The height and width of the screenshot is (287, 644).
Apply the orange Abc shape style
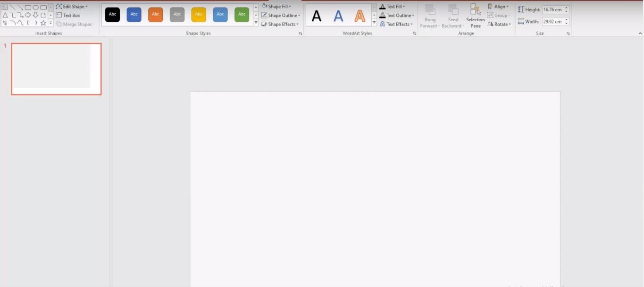(155, 15)
